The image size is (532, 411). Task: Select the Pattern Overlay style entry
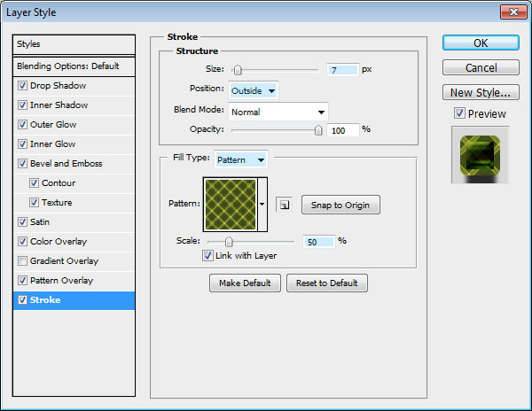61,281
